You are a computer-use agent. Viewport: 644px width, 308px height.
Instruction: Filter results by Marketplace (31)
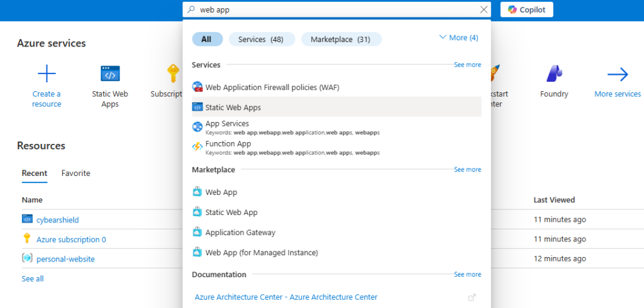pos(341,40)
